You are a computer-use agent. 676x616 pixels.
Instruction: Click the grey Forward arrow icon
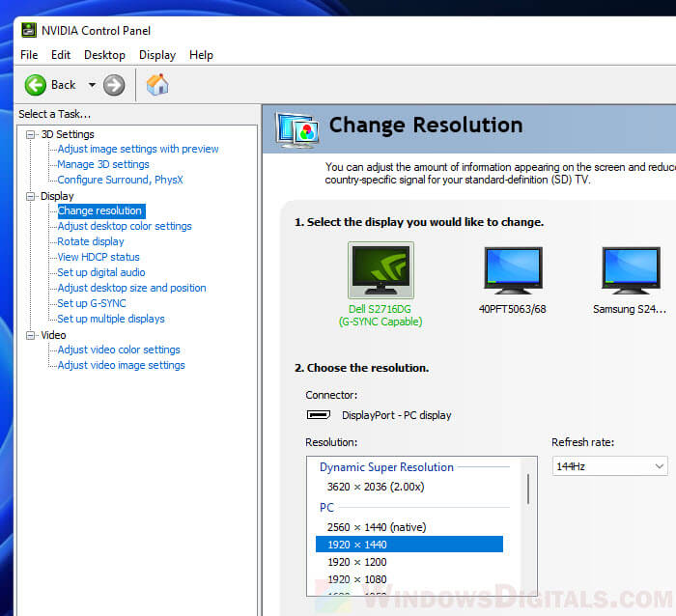click(114, 85)
